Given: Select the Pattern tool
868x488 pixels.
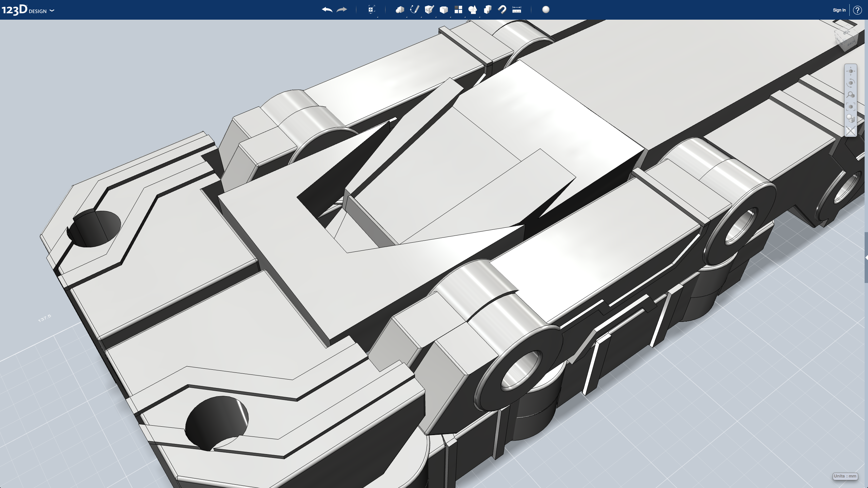Looking at the screenshot, I should coord(458,10).
